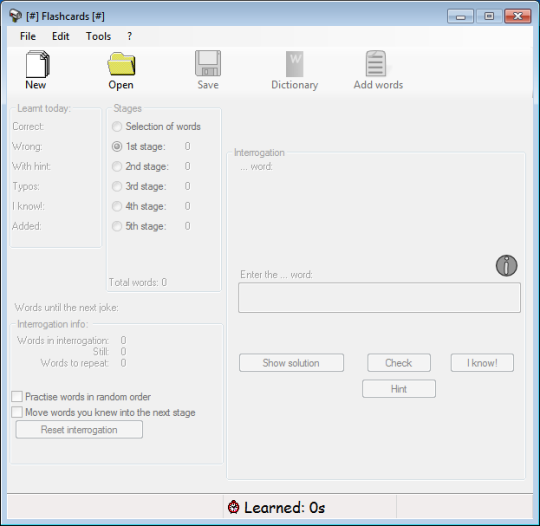Screen dimensions: 540x526
Task: Click the Correct: label in Learnt today
Action: pyautogui.click(x=28, y=126)
